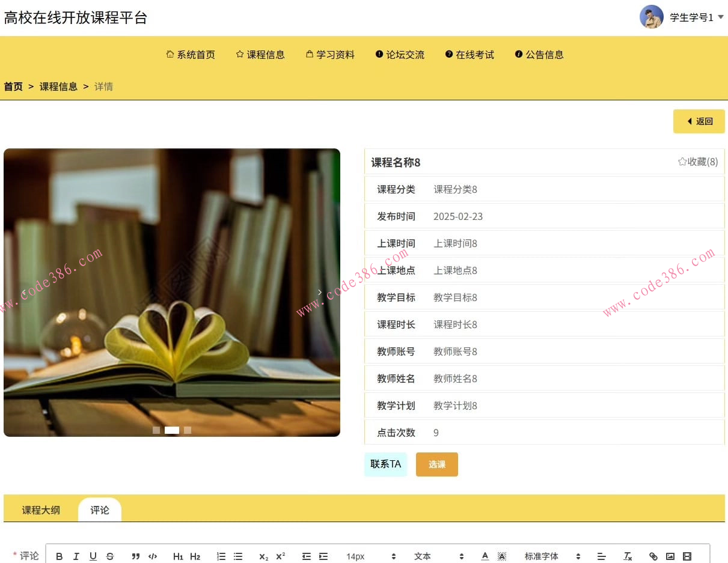
Task: Insert an image into the comment
Action: [670, 556]
